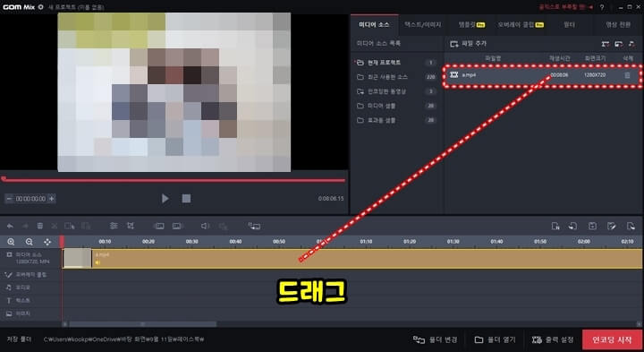The width and height of the screenshot is (644, 352).
Task: Click the fade-out frame icon in timeline toolbar
Action: click(x=177, y=226)
